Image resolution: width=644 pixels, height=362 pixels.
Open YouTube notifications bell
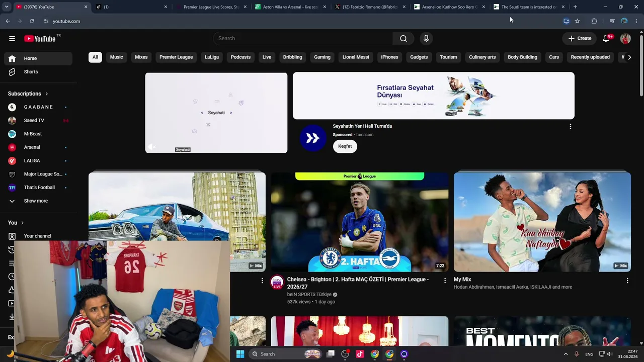pyautogui.click(x=606, y=39)
